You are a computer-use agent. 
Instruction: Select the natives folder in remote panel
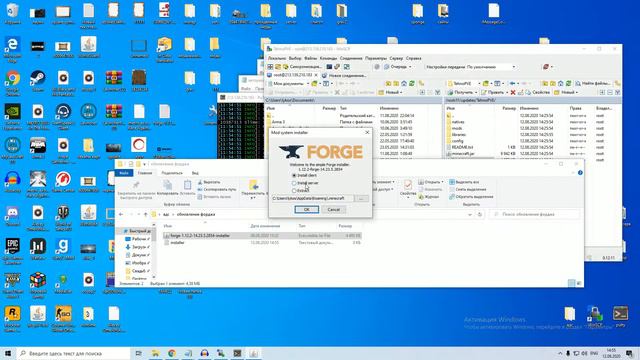click(458, 122)
